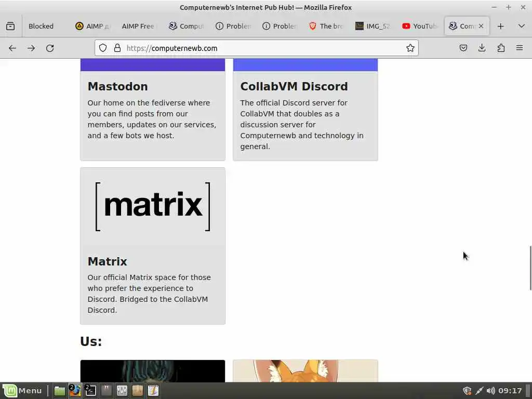Click the page vertical scrollbar thumb
Screen dimensions: 532x399
point(530,268)
